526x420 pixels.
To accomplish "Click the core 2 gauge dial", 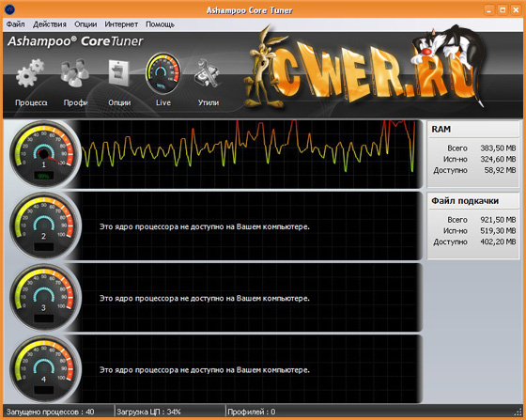I will [x=43, y=226].
